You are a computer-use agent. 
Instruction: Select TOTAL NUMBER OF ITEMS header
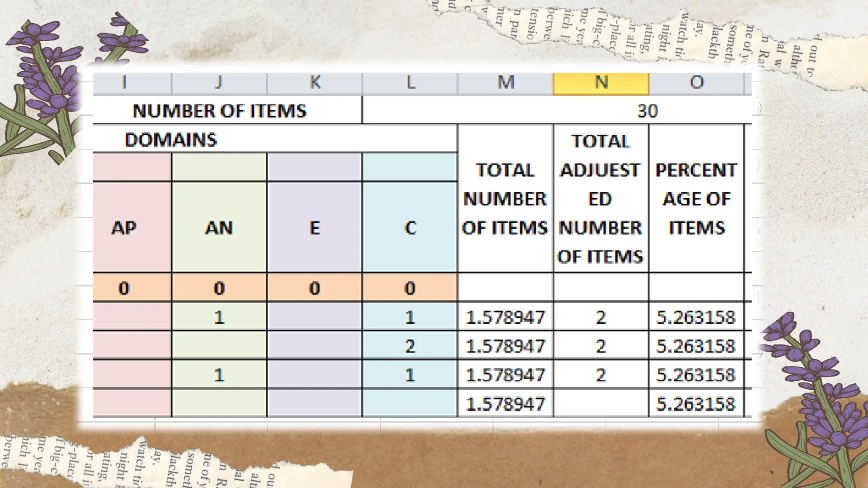(505, 199)
